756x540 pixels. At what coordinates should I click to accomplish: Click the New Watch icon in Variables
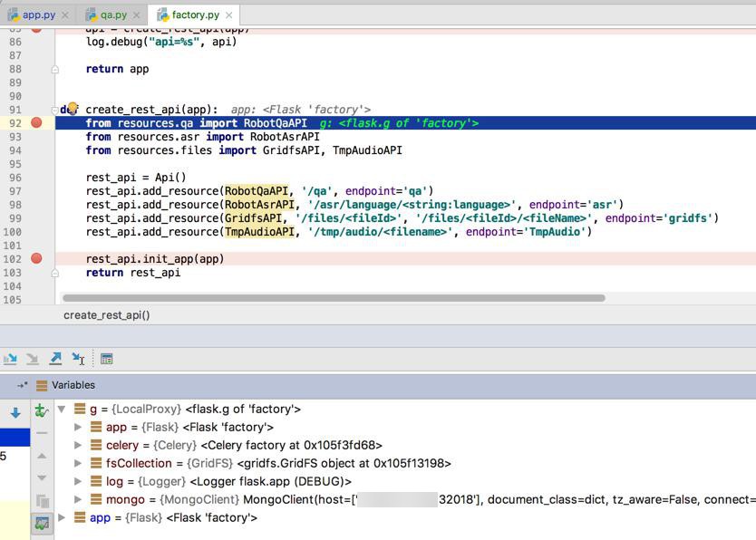42,411
